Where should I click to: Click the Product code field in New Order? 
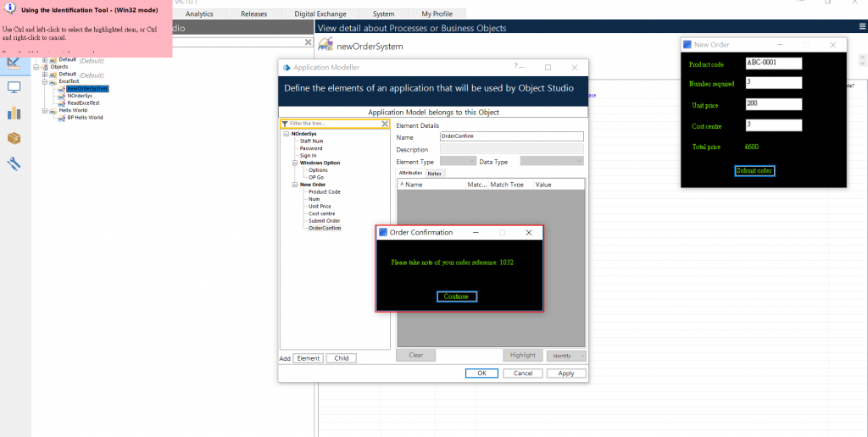pos(773,63)
